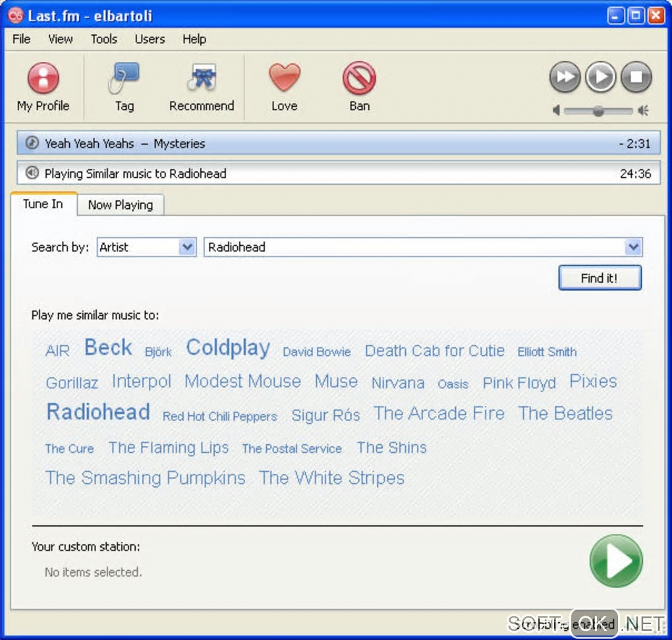Select David Bowie in the tag cloud
The width and height of the screenshot is (672, 640).
[317, 352]
